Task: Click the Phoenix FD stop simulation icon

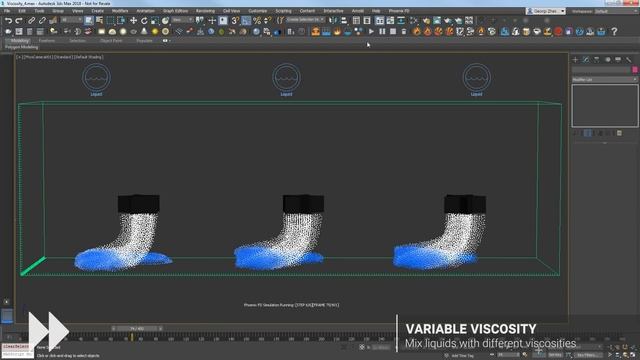Action: pyautogui.click(x=393, y=31)
